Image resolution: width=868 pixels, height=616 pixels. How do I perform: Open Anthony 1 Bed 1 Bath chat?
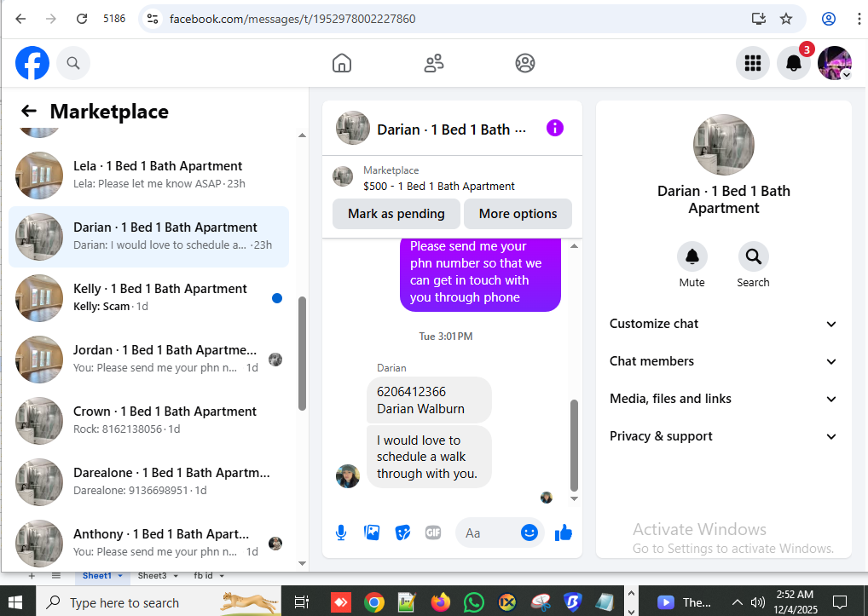coord(149,544)
